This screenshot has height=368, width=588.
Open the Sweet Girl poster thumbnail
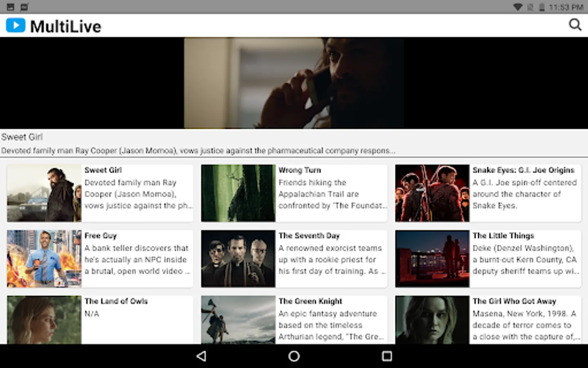coord(44,193)
